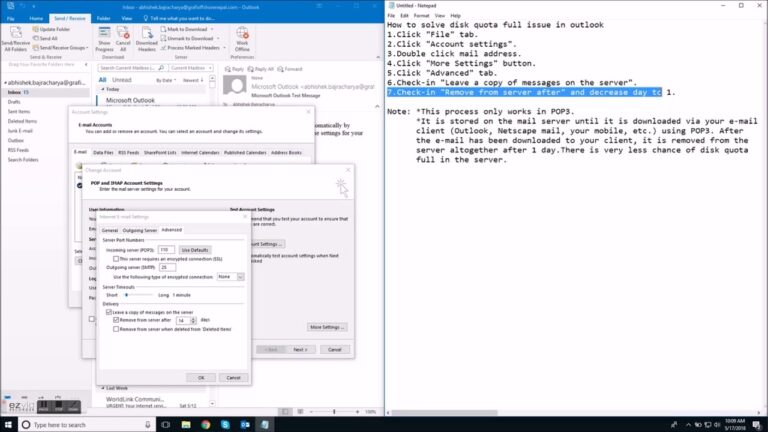
Task: Toggle 'Remove from server when deleted' checkbox
Action: 116,329
